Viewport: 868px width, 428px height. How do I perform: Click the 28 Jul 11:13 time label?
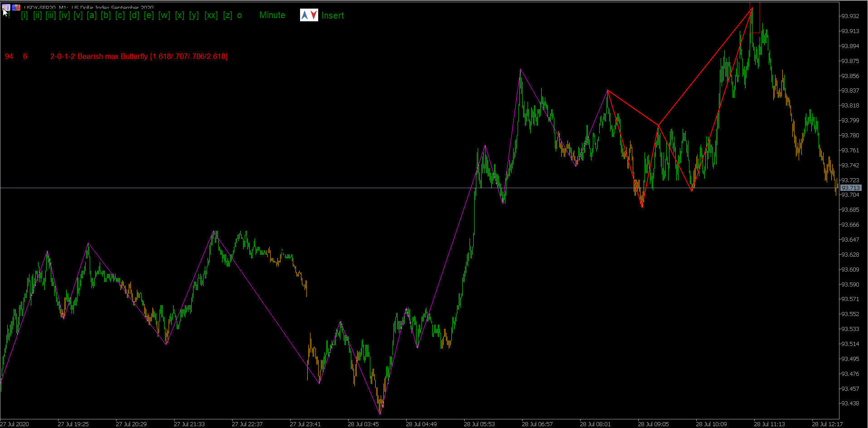click(769, 424)
